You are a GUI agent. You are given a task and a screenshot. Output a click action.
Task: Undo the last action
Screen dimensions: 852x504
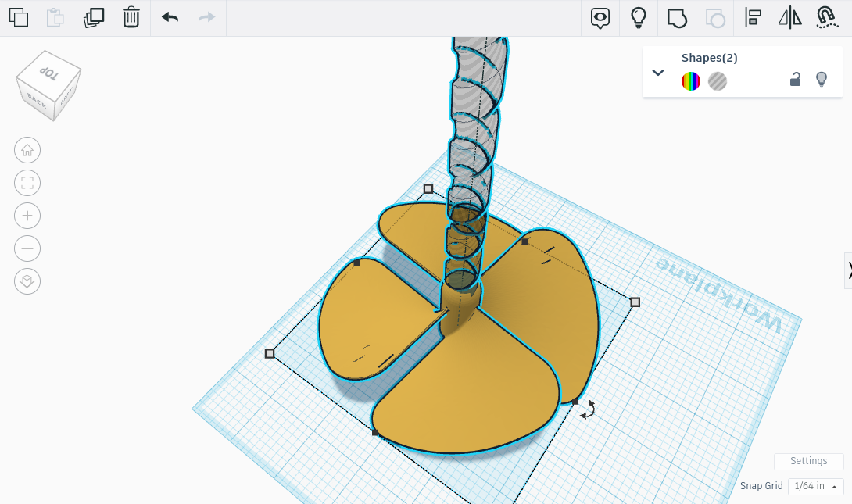pyautogui.click(x=170, y=17)
